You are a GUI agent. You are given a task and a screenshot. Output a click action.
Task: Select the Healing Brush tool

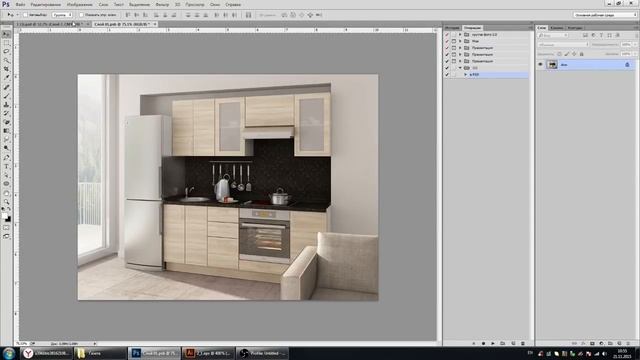(x=6, y=87)
